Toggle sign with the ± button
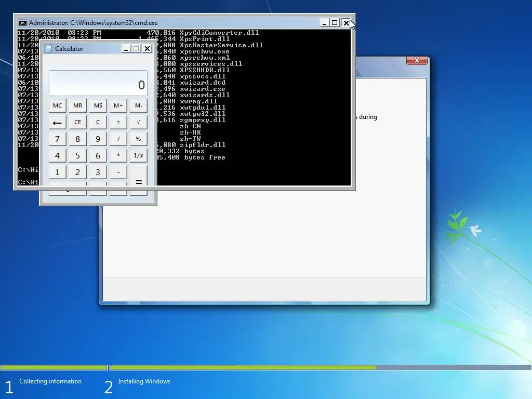The height and width of the screenshot is (399, 532). [118, 122]
